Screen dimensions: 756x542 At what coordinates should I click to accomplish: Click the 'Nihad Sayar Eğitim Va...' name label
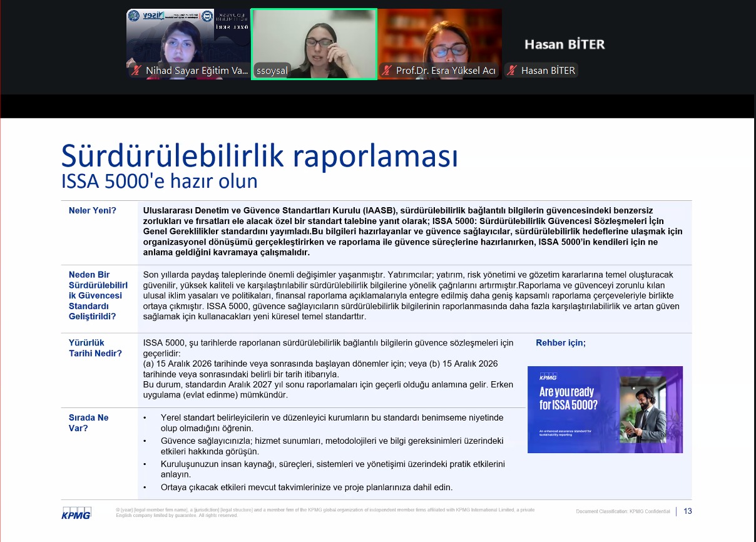197,71
